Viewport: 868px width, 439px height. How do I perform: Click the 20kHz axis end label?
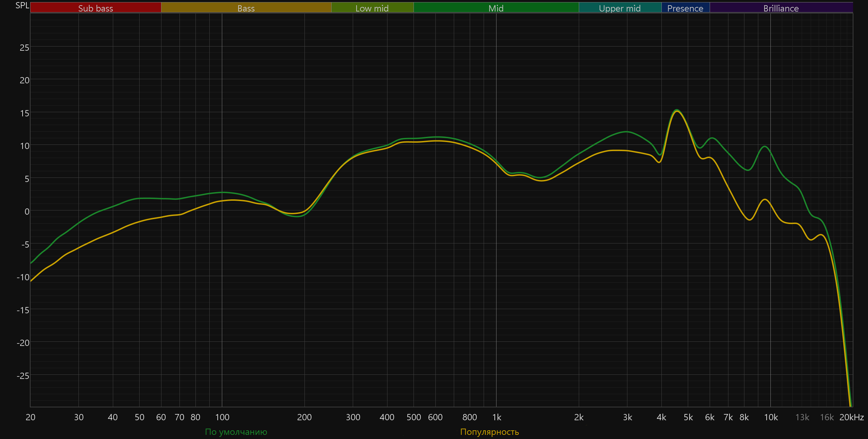tap(851, 417)
